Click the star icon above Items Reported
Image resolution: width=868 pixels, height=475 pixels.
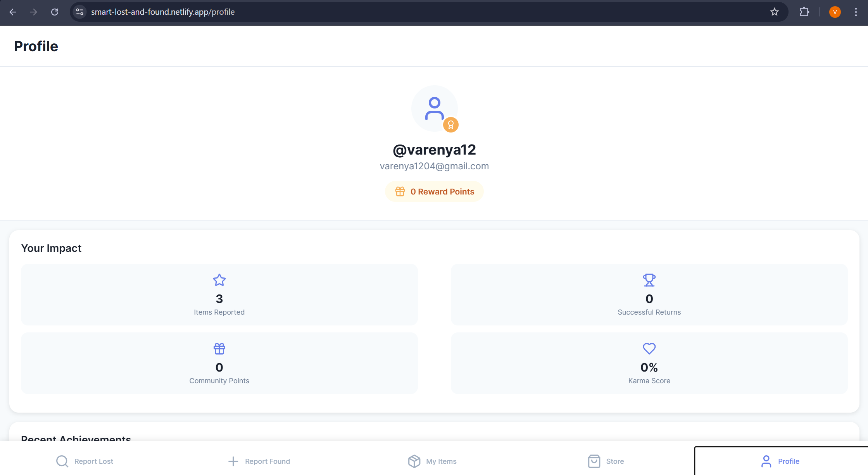(x=219, y=280)
